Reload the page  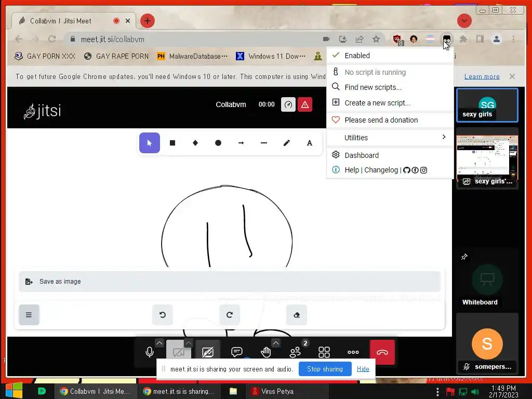(x=52, y=39)
